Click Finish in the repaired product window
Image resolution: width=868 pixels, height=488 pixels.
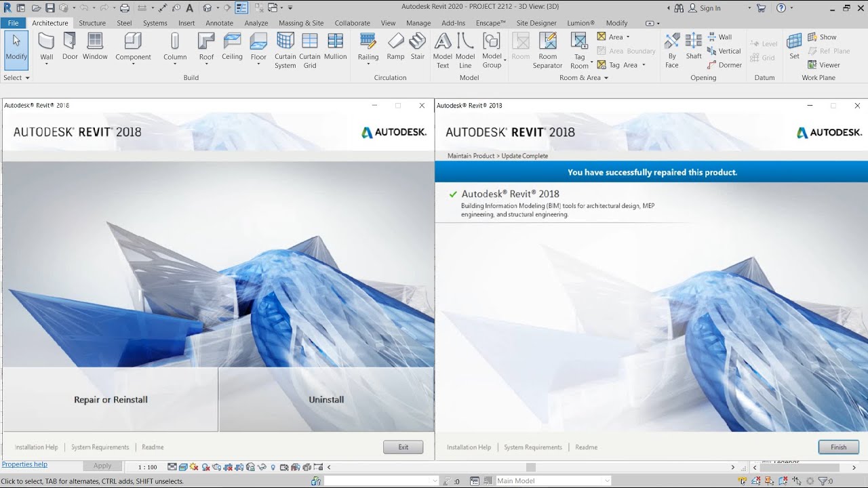pos(838,447)
